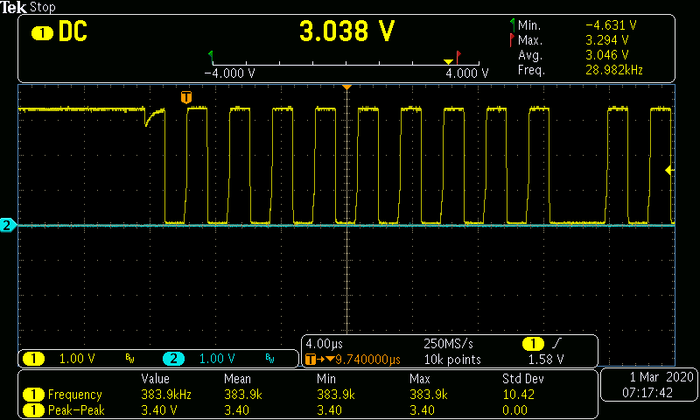Click the 4.00µs timebase readout

pos(324,344)
